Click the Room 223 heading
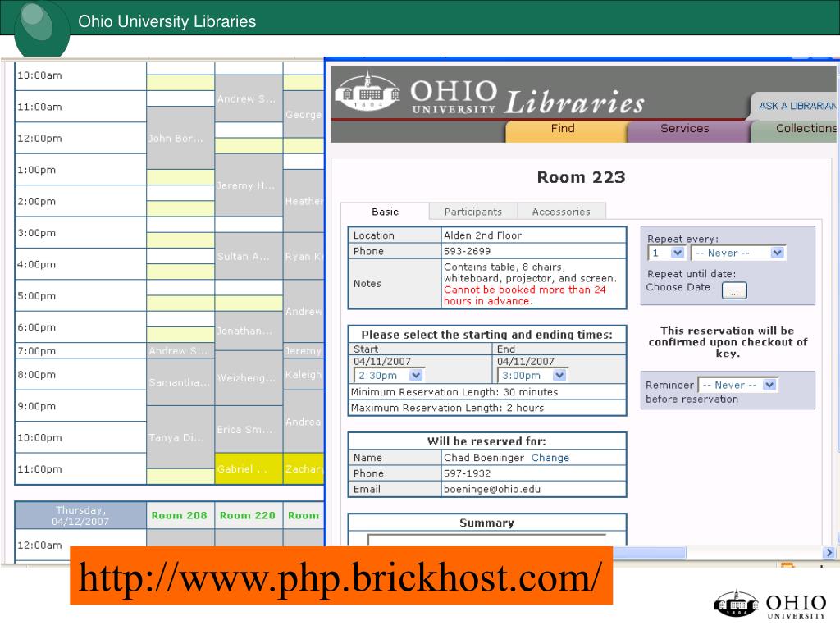Image resolution: width=840 pixels, height=630 pixels. (582, 177)
